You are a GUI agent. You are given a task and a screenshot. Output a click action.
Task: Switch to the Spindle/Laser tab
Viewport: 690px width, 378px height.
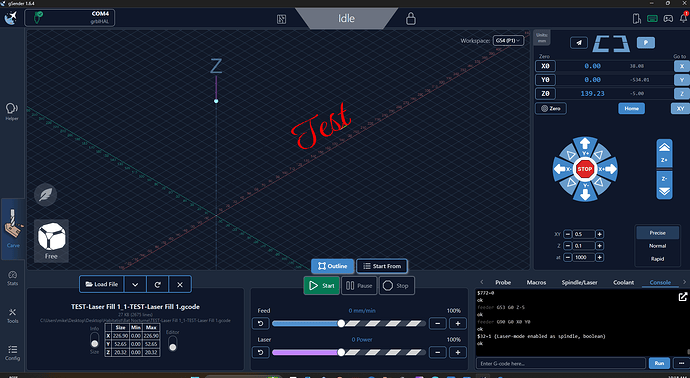pyautogui.click(x=579, y=283)
